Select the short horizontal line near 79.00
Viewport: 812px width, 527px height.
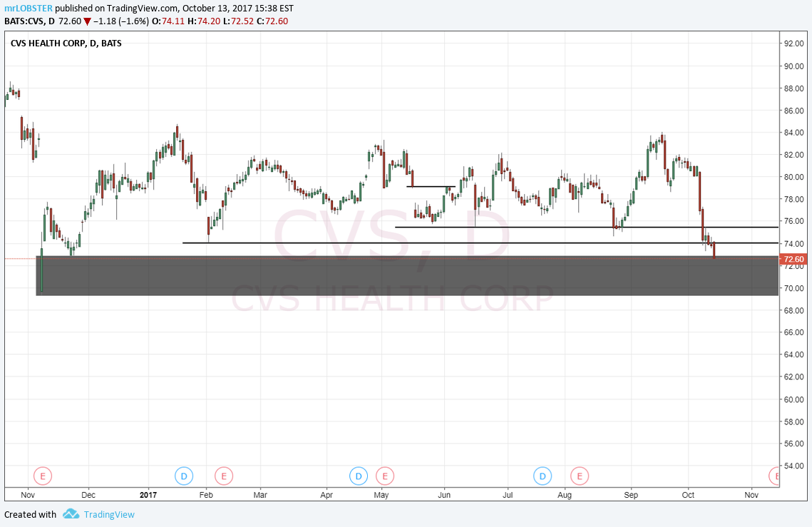point(431,186)
